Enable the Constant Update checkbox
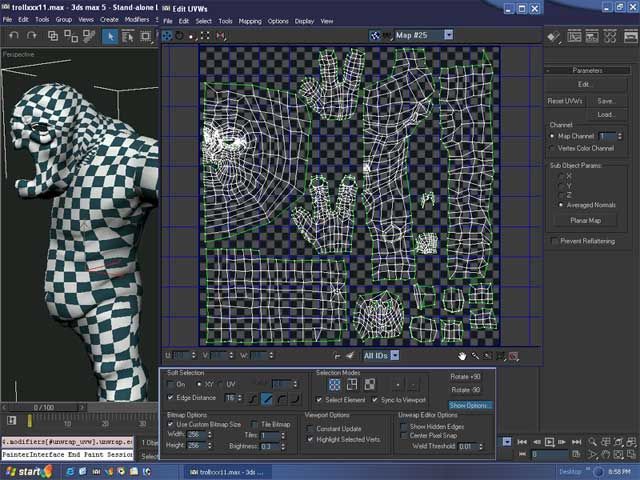This screenshot has height=480, width=640. 311,428
